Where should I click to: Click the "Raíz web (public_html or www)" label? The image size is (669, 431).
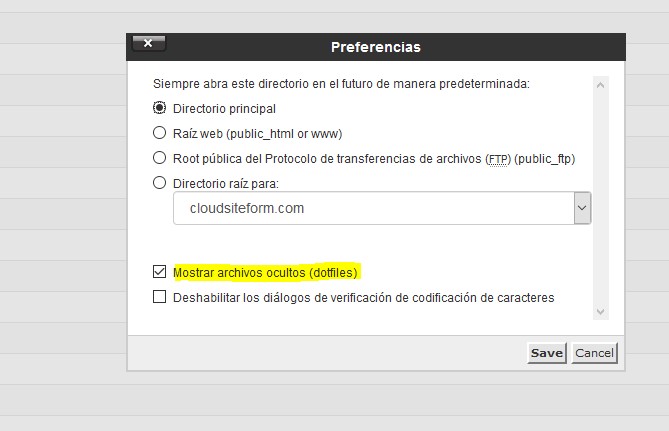pyautogui.click(x=258, y=133)
